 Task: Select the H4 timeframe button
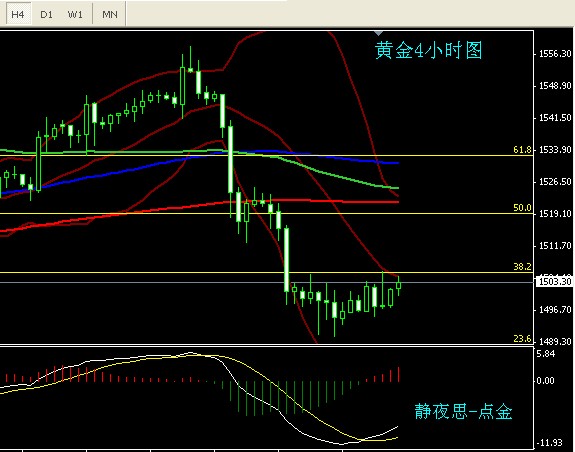(x=17, y=15)
